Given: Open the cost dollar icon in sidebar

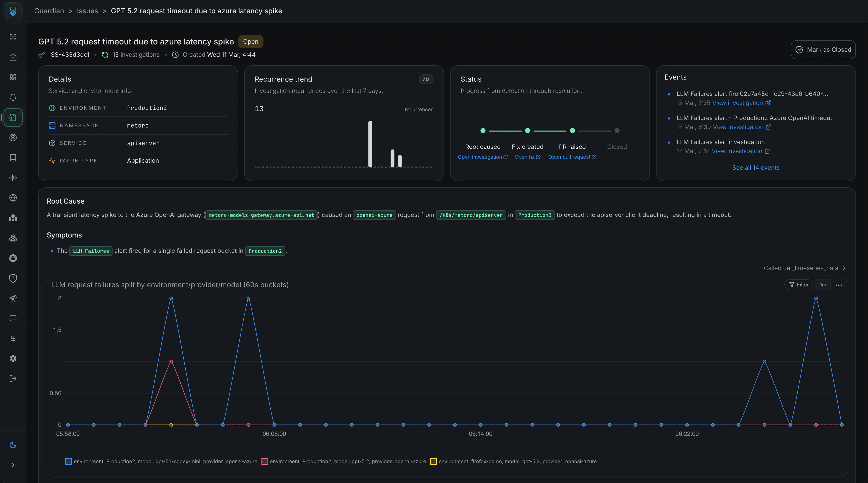Looking at the screenshot, I should (x=13, y=338).
